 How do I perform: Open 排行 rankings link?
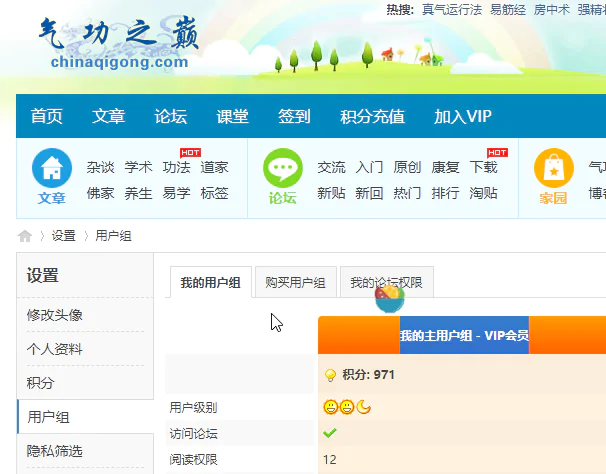click(445, 193)
